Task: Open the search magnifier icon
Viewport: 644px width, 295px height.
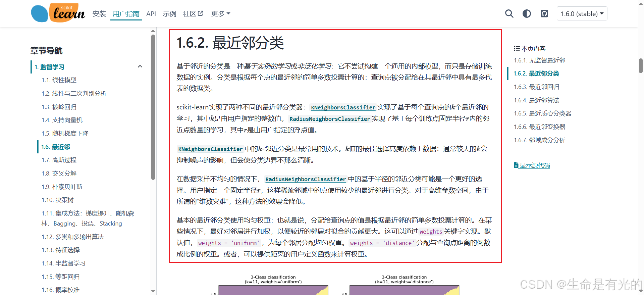Action: (509, 14)
